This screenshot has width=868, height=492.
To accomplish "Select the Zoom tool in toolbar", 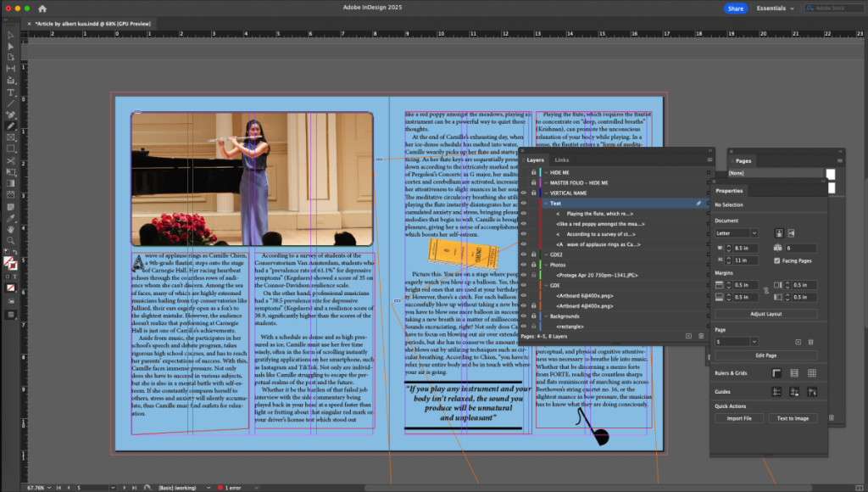I will click(x=11, y=241).
